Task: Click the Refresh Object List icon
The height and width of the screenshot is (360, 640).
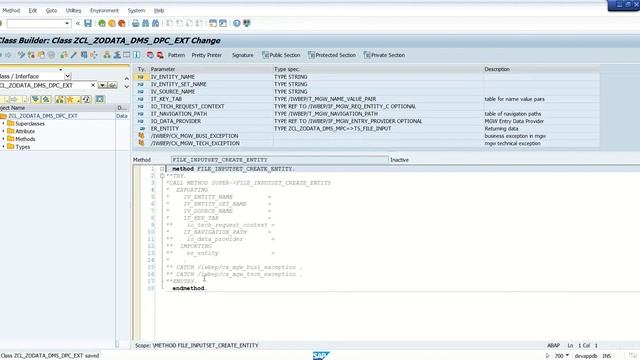Action: click(x=86, y=99)
